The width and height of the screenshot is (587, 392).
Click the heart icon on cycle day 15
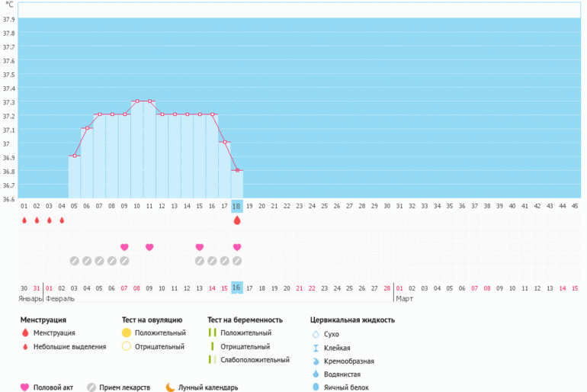coord(200,247)
